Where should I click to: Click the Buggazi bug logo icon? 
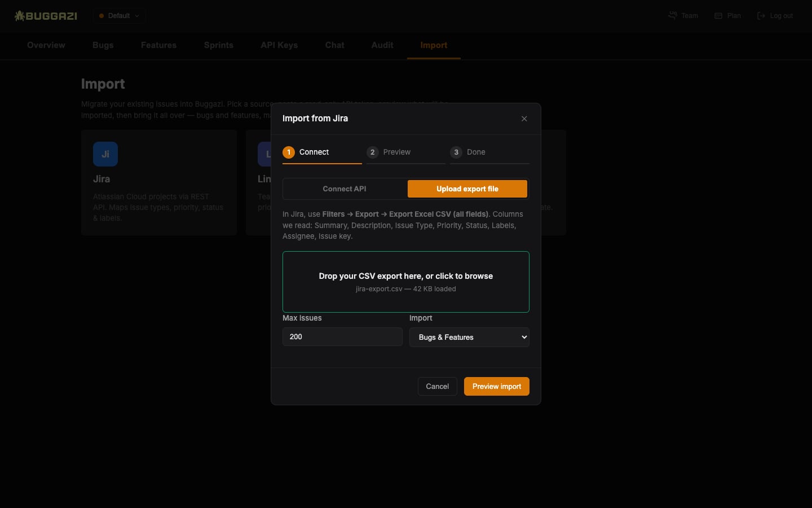[20, 16]
